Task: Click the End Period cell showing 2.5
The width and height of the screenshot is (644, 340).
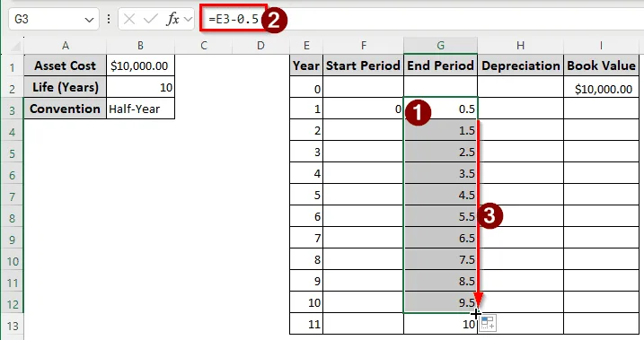Action: (441, 152)
